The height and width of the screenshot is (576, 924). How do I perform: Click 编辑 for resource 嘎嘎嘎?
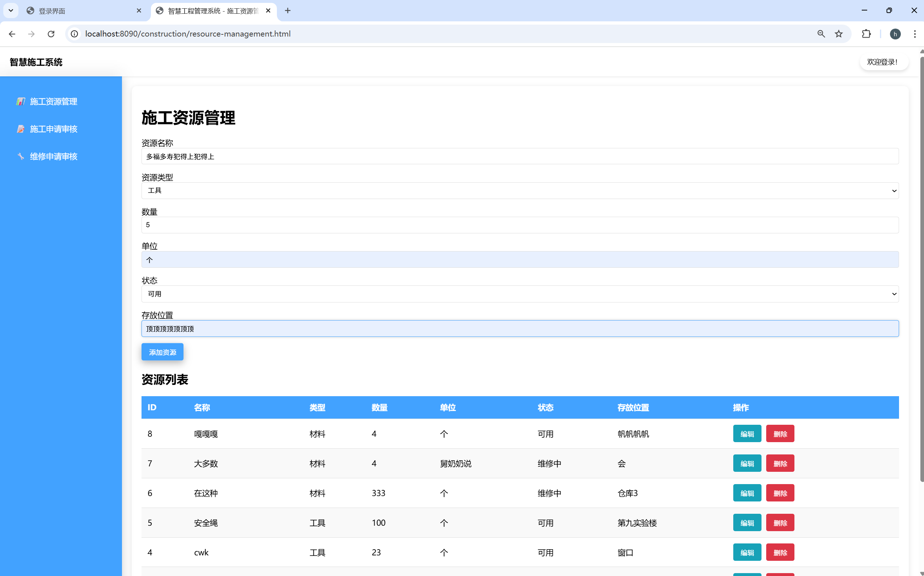coord(747,433)
